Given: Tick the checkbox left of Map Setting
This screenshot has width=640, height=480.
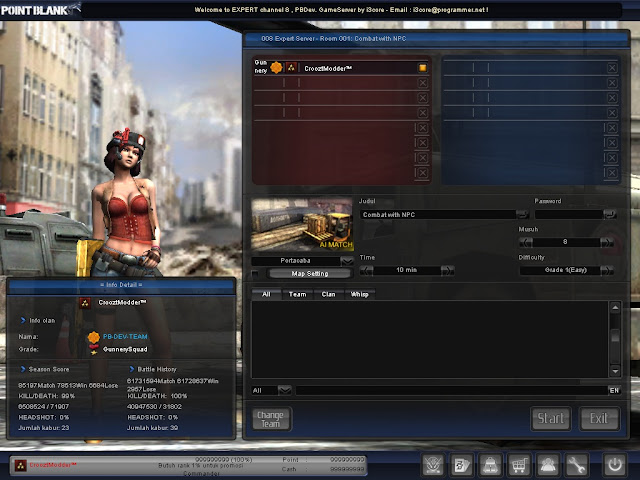Looking at the screenshot, I should [x=255, y=273].
